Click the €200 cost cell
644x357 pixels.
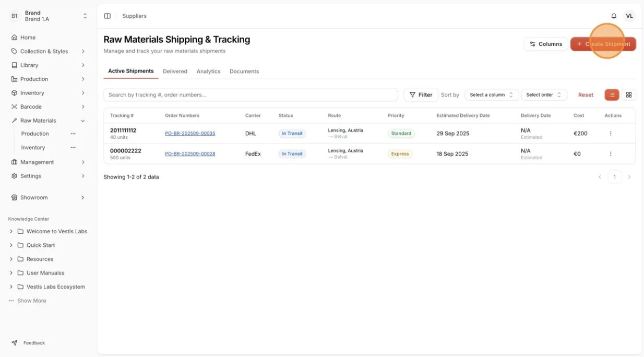pyautogui.click(x=580, y=134)
